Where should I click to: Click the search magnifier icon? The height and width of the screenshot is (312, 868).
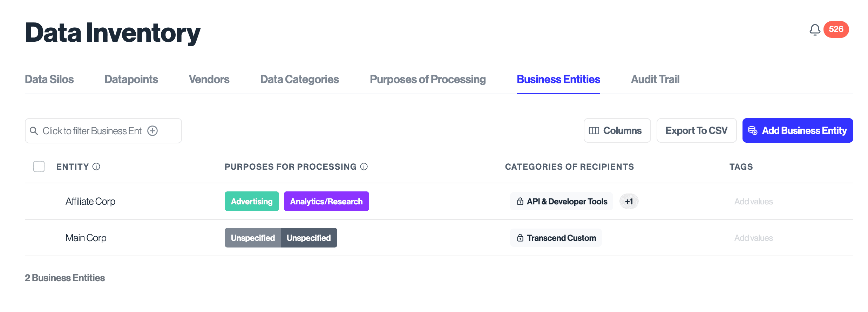(x=34, y=131)
